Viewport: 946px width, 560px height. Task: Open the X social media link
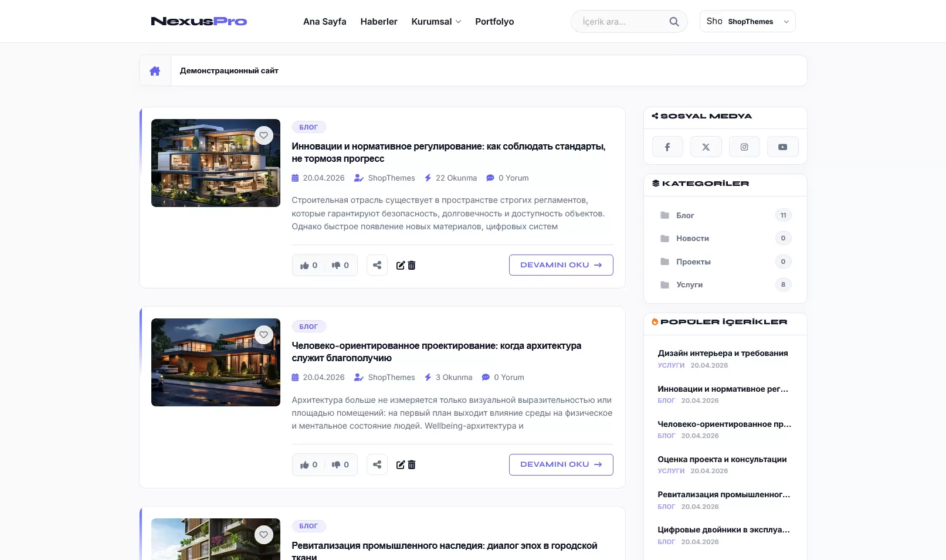pyautogui.click(x=706, y=147)
